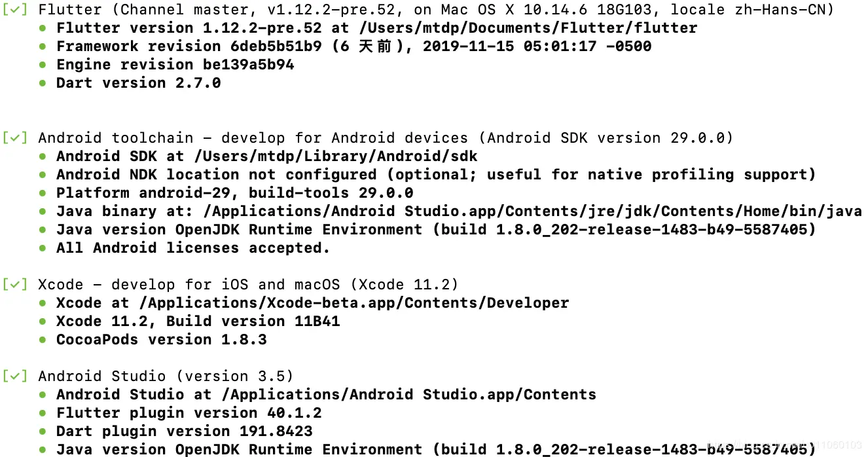This screenshot has width=868, height=457.
Task: Select the 'All Android licenses accepted.' line
Action: coord(193,248)
